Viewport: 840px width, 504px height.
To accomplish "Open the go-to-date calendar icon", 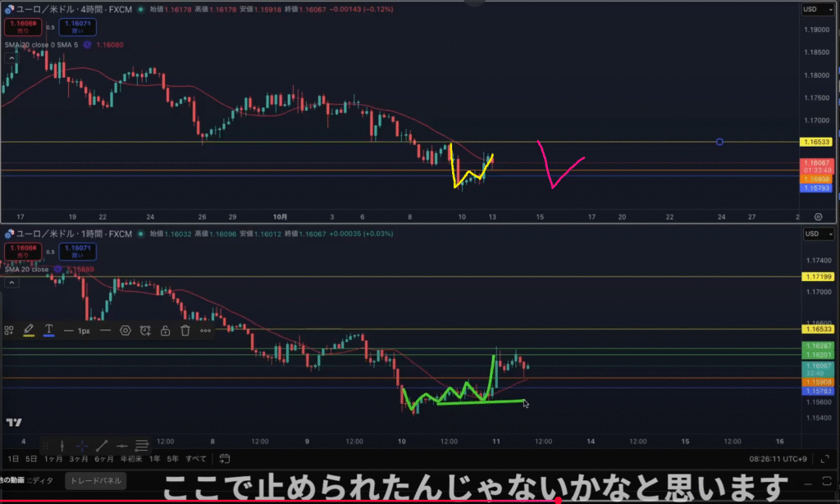I will (x=225, y=459).
